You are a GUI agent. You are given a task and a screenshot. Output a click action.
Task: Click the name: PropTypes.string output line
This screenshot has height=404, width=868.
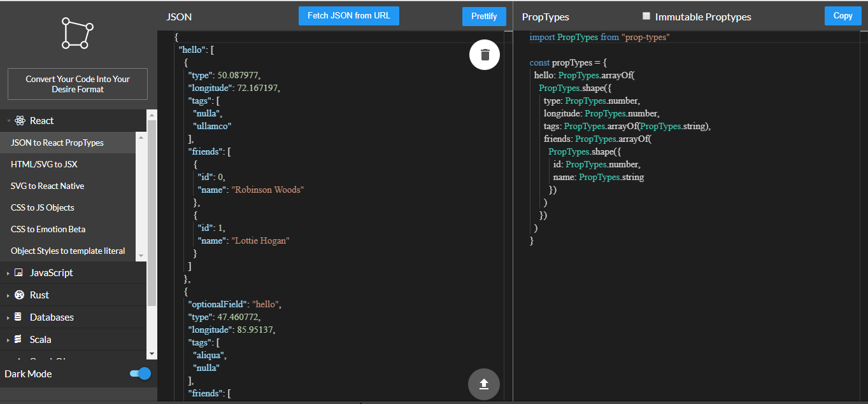[x=599, y=177]
